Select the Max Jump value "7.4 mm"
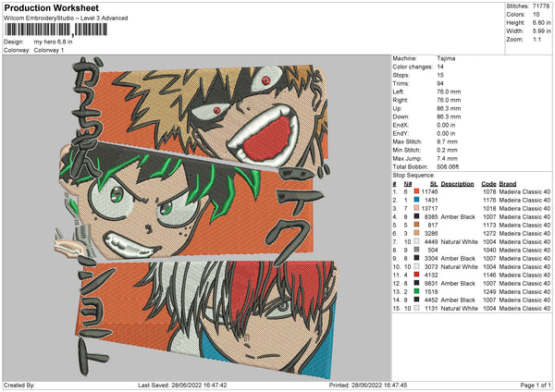The height and width of the screenshot is (392, 555). tap(447, 158)
